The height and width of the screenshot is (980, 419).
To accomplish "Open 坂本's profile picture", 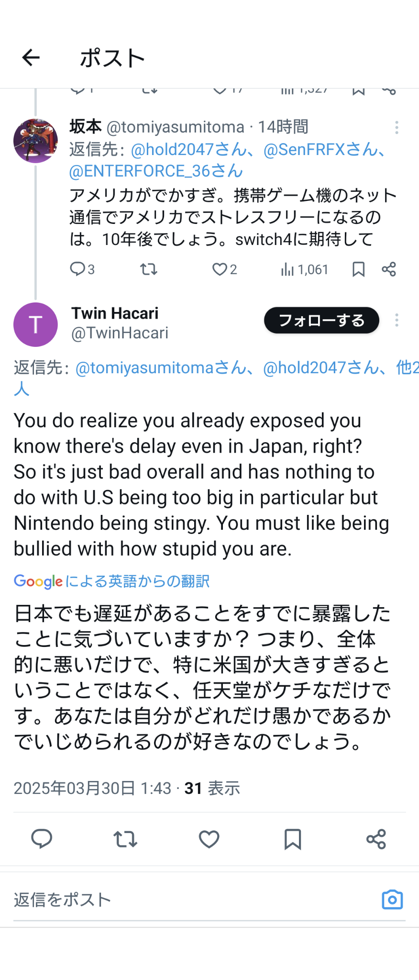I will point(35,141).
